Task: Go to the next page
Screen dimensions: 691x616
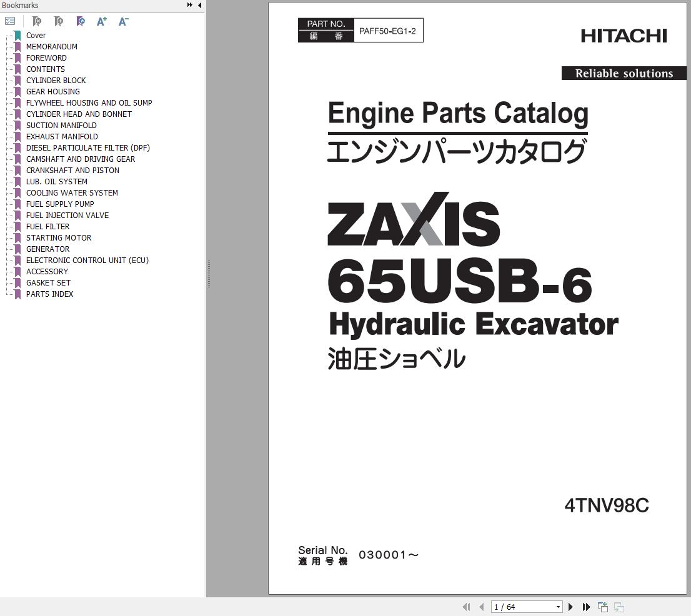Action: pos(570,607)
